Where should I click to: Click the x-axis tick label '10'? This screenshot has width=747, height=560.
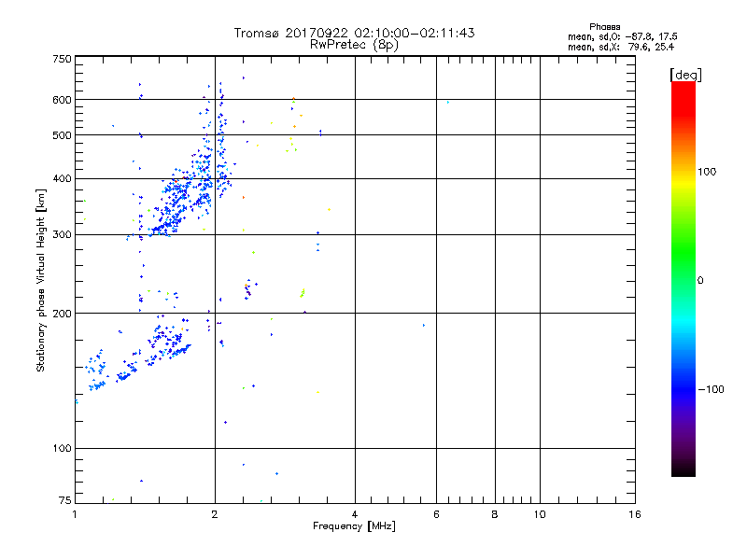point(540,514)
